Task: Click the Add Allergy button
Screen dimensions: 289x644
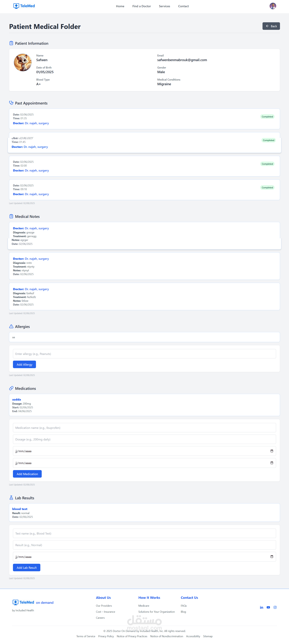Action: point(24,364)
